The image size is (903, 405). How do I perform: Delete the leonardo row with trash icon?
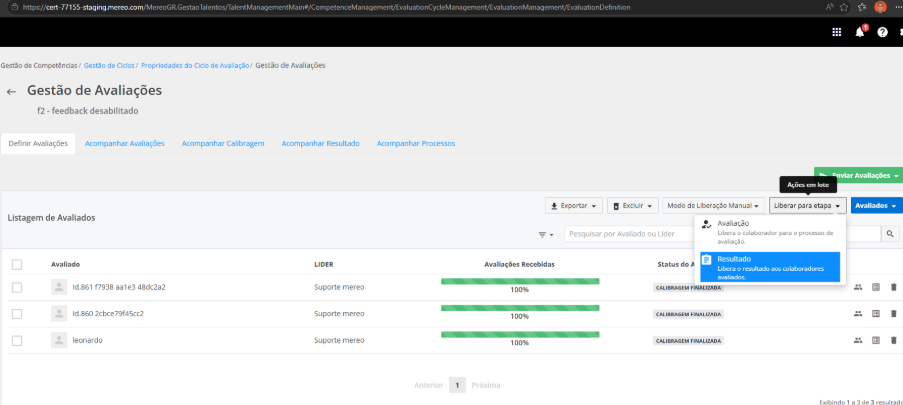[x=893, y=340]
